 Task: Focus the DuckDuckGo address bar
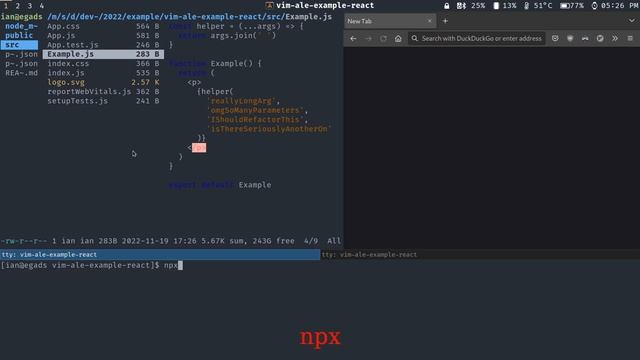coord(477,38)
